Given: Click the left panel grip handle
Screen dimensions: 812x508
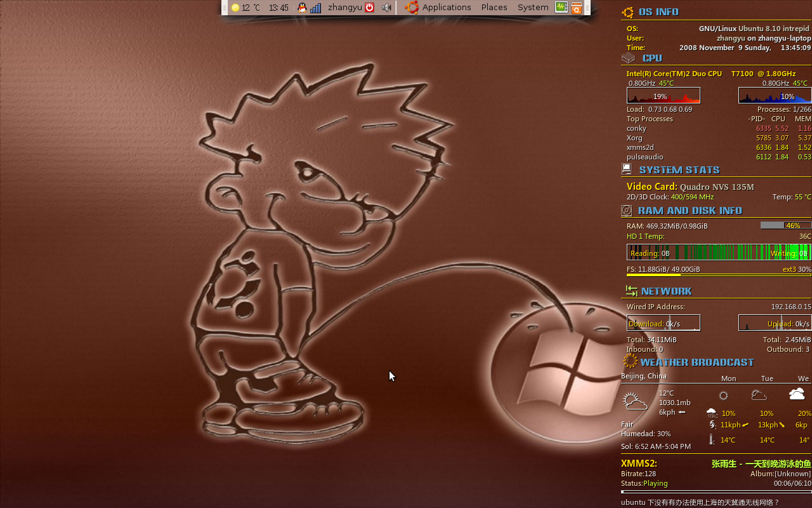Looking at the screenshot, I should [225, 8].
